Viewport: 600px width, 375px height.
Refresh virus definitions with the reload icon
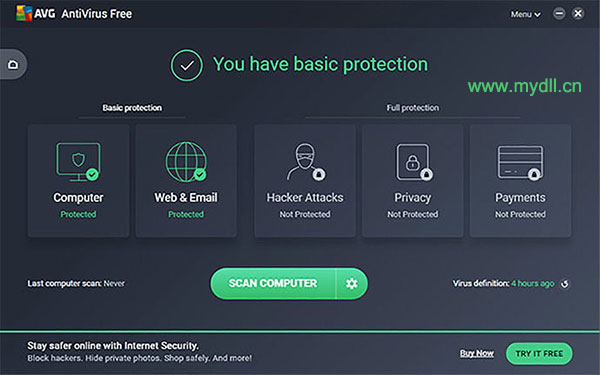point(564,284)
